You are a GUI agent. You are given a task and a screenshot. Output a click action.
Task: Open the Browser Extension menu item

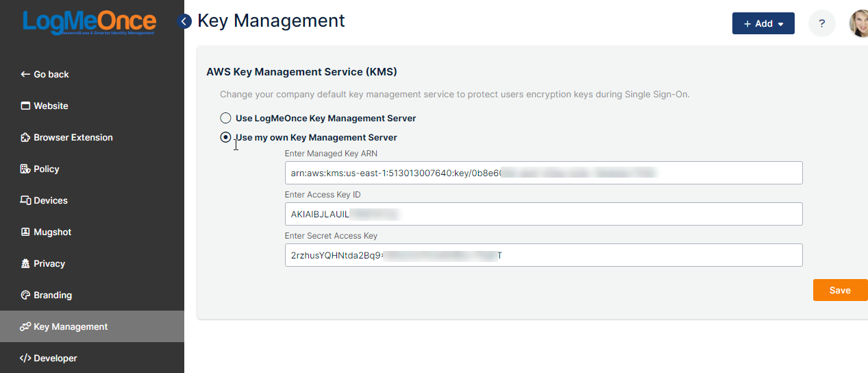pyautogui.click(x=92, y=137)
